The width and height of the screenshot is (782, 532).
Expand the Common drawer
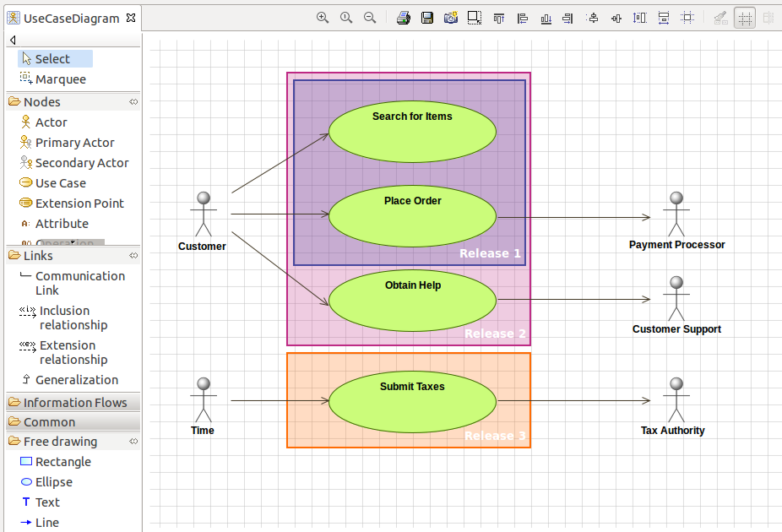(x=73, y=422)
